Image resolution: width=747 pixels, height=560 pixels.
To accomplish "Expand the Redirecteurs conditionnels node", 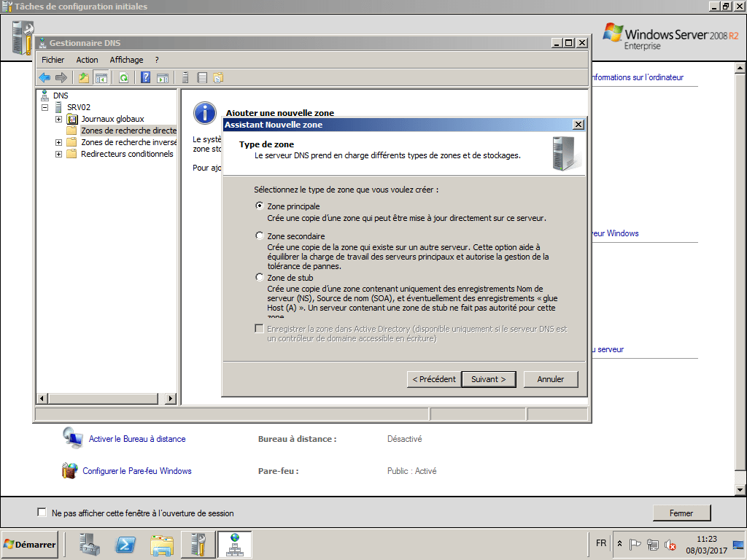I will point(58,154).
